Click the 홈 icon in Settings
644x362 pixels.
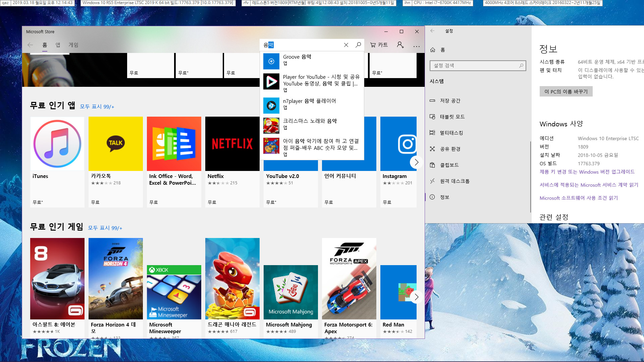coord(433,50)
